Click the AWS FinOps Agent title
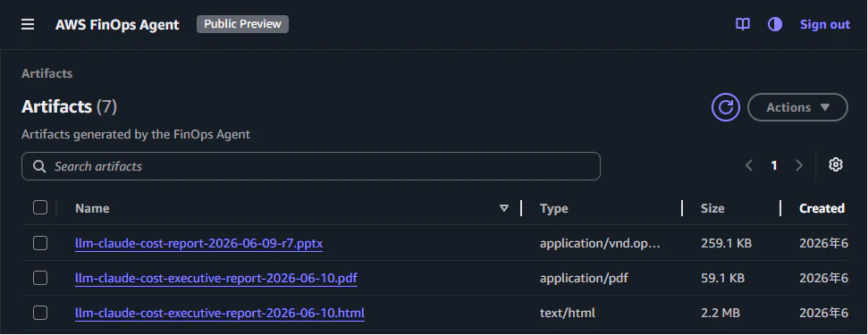868x335 pixels. 117,25
